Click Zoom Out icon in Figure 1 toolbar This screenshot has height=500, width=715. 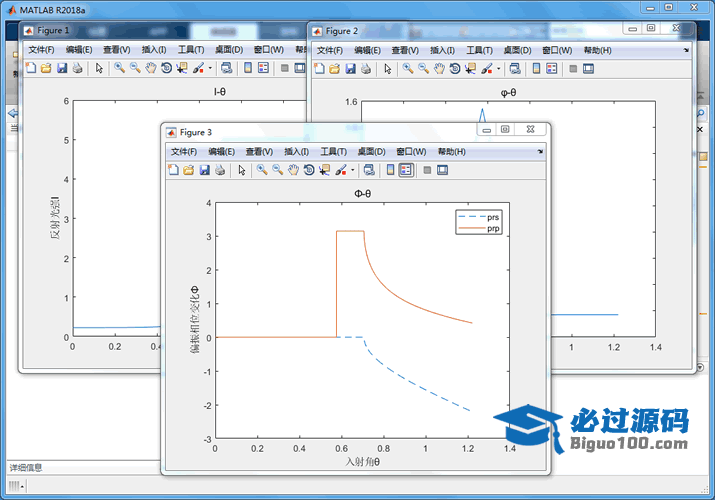(135, 68)
